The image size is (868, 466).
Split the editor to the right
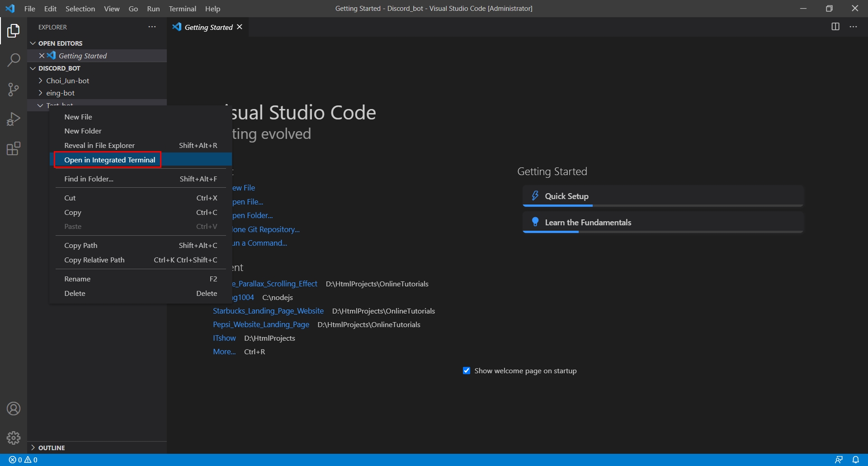(x=835, y=27)
